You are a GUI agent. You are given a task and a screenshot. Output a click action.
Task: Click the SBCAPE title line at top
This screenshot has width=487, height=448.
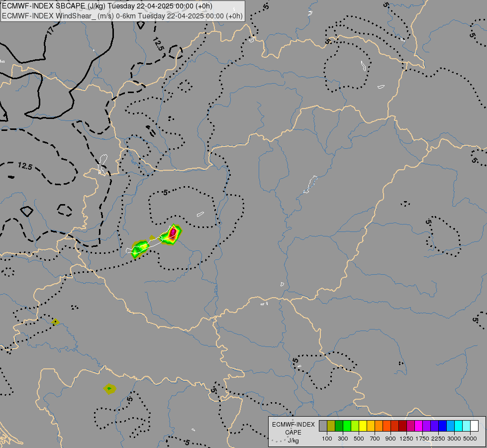(x=107, y=6)
